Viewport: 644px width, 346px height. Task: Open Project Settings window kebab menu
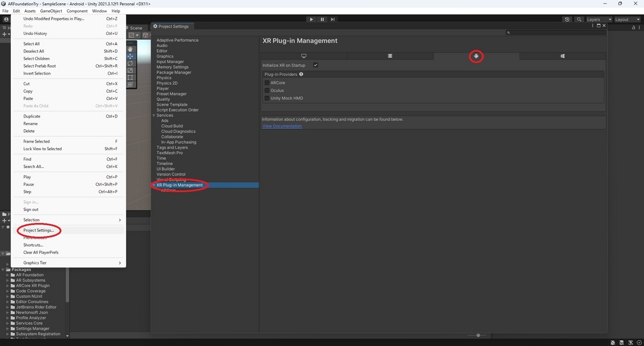coord(592,26)
